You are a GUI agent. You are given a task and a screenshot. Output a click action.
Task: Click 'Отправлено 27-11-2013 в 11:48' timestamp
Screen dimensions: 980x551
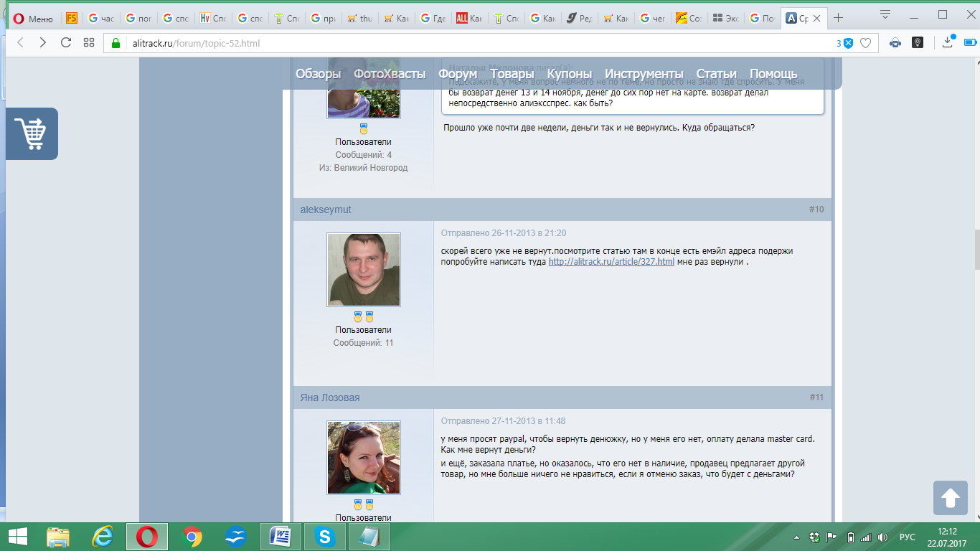click(x=503, y=421)
